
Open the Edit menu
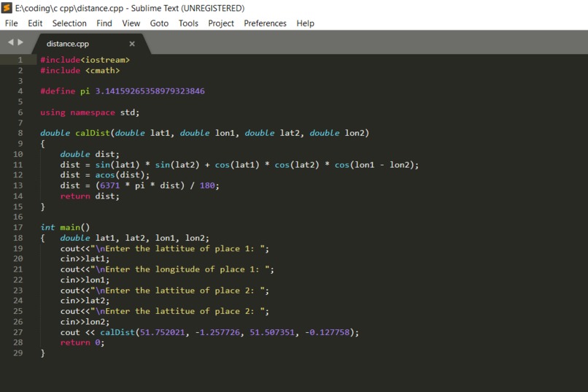35,23
